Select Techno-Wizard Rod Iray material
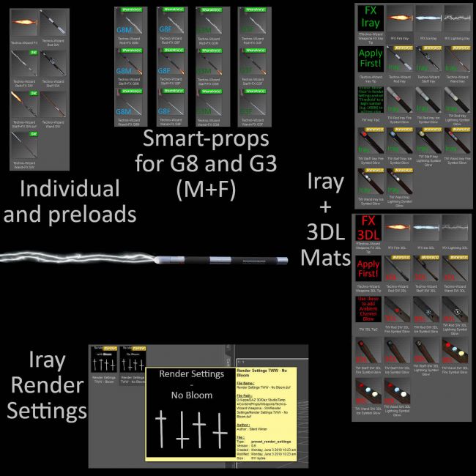The height and width of the screenshot is (476, 476). 400,58
